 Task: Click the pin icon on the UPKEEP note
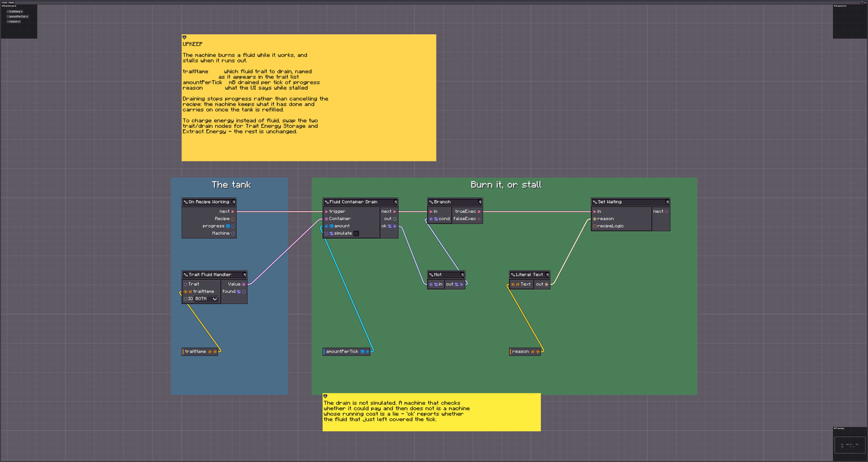pos(184,38)
